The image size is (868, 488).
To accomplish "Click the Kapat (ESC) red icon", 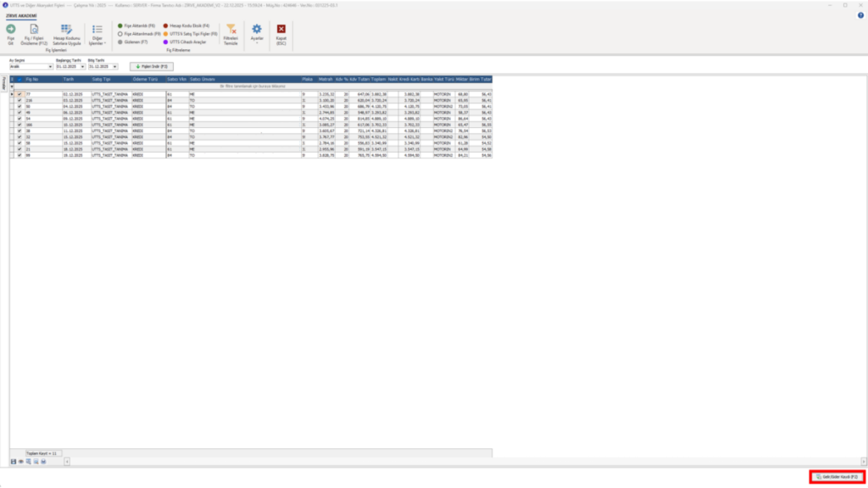I will click(281, 30).
